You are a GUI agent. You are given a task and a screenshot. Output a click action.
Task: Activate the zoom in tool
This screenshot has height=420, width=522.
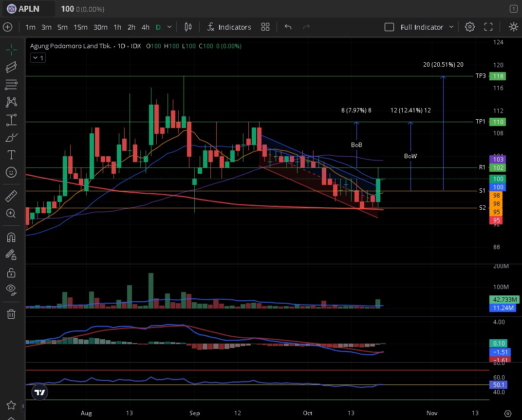point(11,213)
